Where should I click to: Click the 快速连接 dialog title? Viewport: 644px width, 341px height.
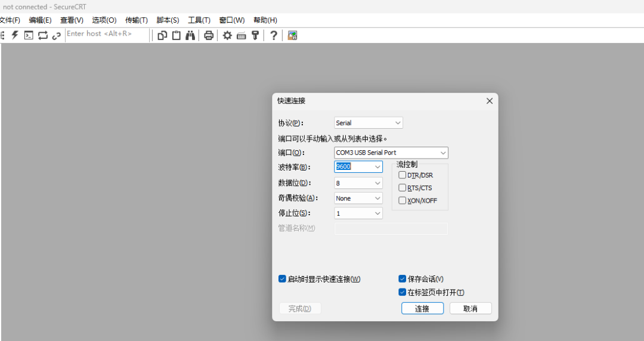[291, 101]
